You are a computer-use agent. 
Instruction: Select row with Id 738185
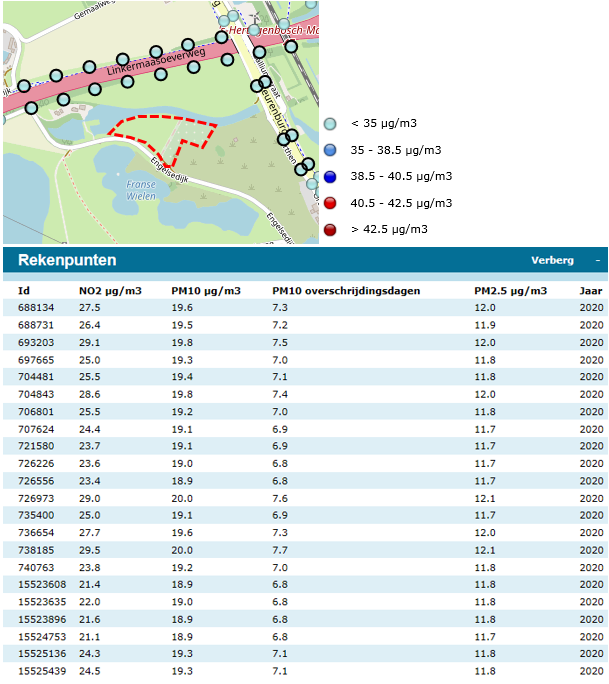[x=305, y=550]
